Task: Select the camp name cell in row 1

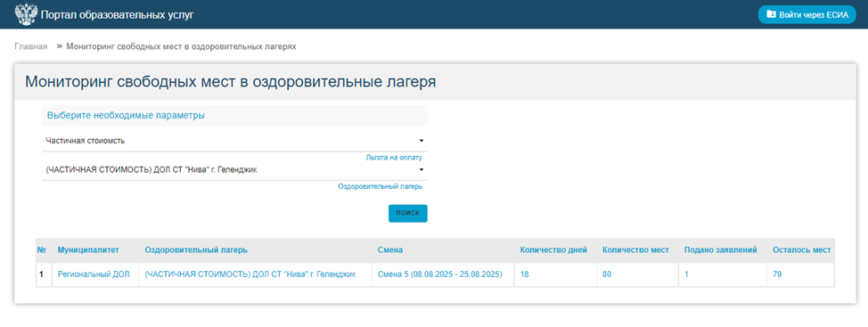Action: click(x=255, y=274)
